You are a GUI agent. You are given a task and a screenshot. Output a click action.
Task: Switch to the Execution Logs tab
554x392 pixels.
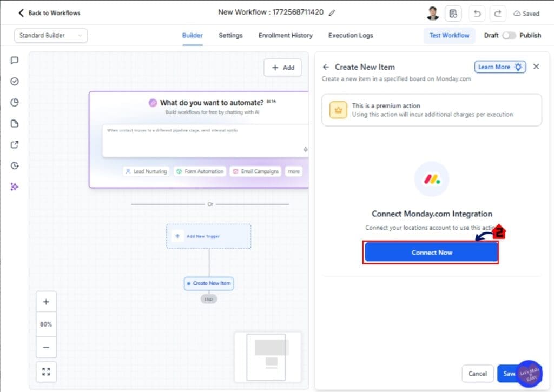pyautogui.click(x=350, y=35)
